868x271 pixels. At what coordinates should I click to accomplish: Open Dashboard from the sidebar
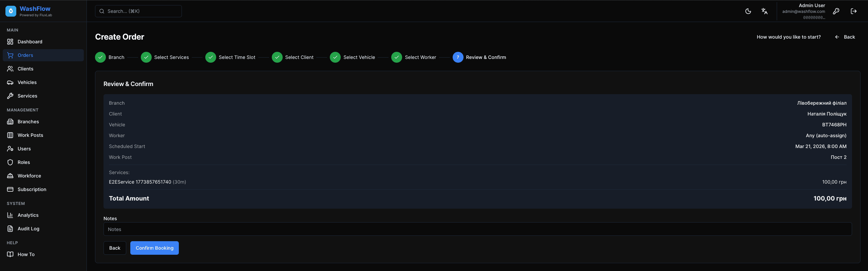pos(30,42)
